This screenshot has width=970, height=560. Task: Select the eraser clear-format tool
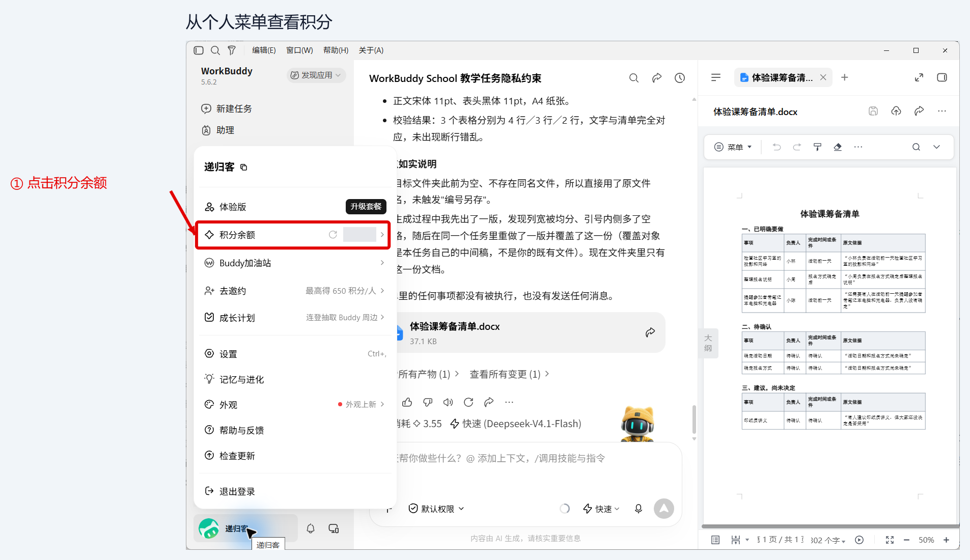tap(838, 147)
